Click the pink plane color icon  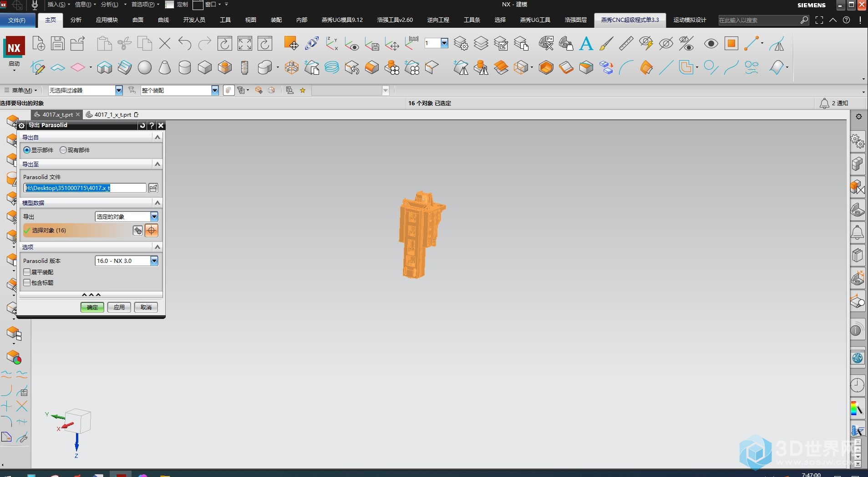pyautogui.click(x=78, y=67)
